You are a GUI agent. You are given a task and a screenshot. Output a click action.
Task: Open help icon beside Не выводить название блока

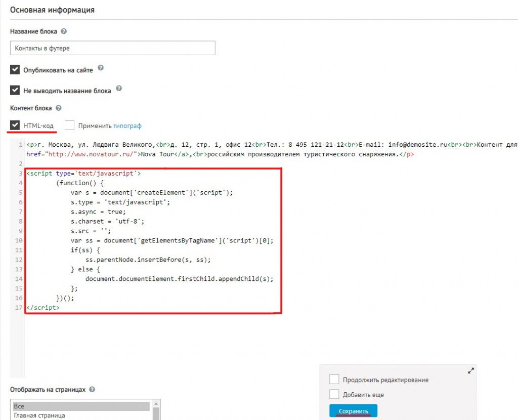coord(119,89)
